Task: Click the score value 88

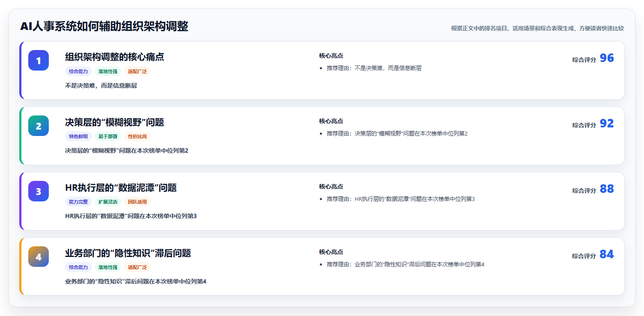Action: (607, 189)
